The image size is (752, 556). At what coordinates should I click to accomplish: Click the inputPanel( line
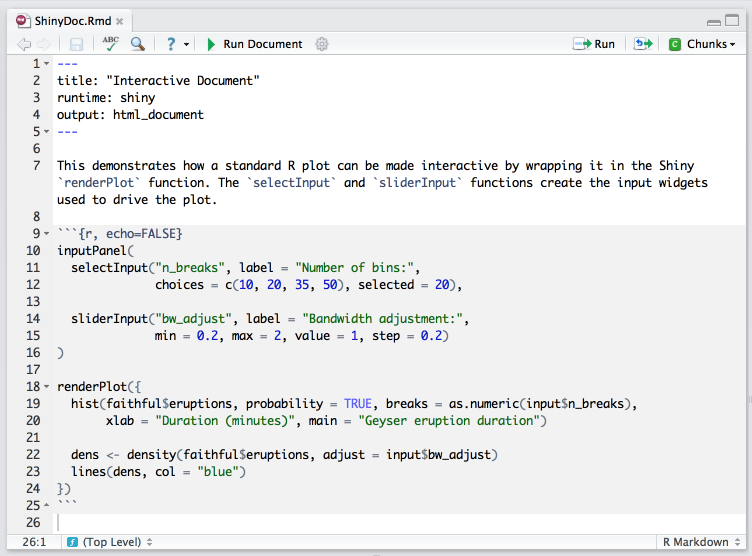point(95,251)
